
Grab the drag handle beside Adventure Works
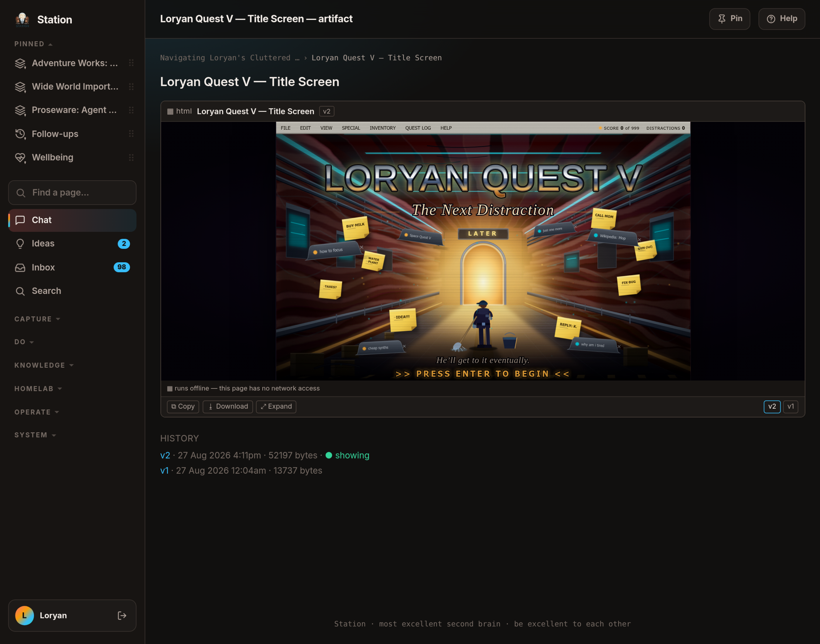tap(131, 63)
